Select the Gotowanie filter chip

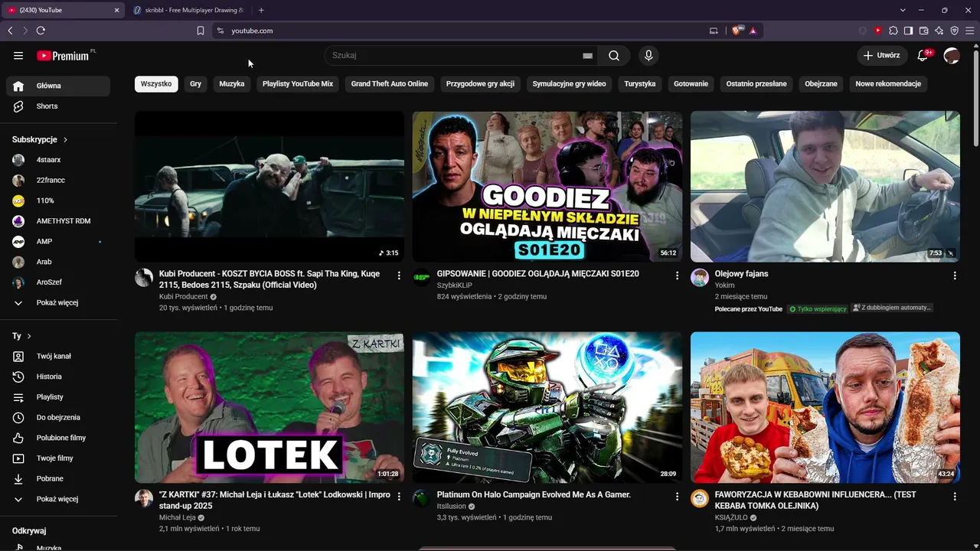pos(691,83)
